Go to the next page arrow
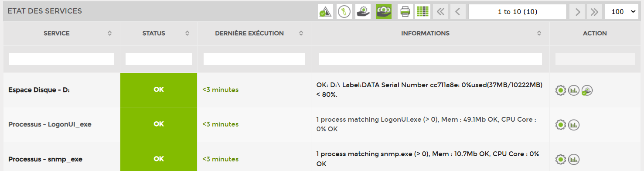This screenshot has height=171, width=644. [x=578, y=12]
